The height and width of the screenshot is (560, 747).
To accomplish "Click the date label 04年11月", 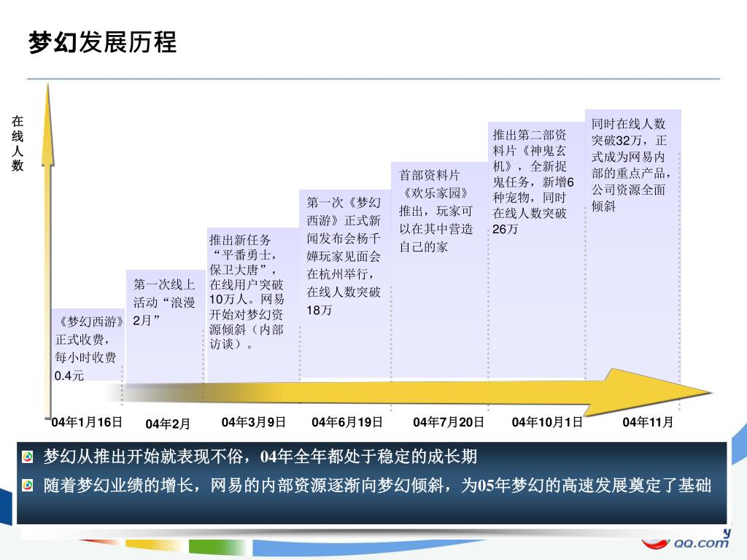I will click(648, 422).
